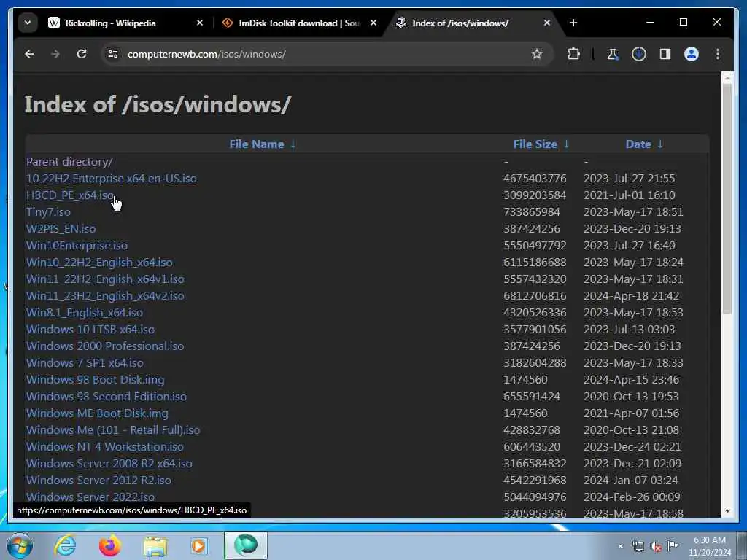Download Windows Server 2012 R2.iso
This screenshot has height=560, width=747.
[98, 481]
